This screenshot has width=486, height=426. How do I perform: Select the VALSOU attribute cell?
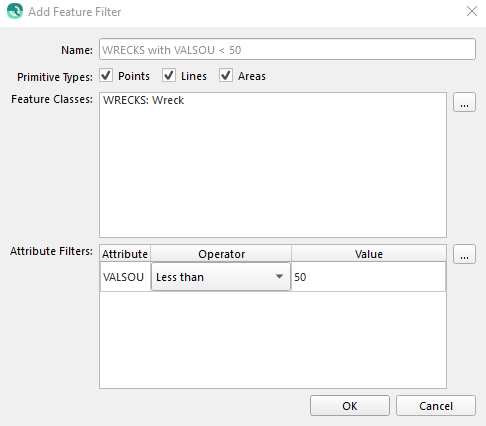[125, 277]
